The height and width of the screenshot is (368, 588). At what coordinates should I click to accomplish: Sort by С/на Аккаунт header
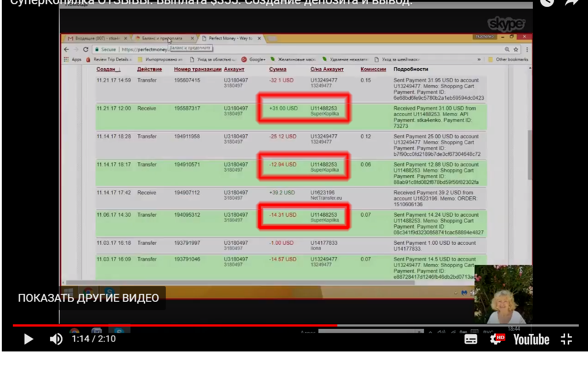coord(327,69)
